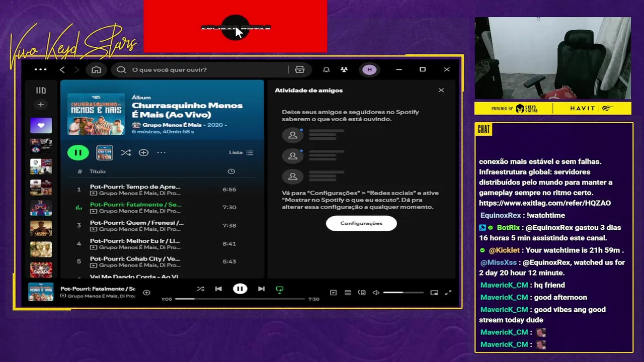The width and height of the screenshot is (644, 362).
Task: Open Liked Songs heart playlist
Action: click(x=41, y=126)
